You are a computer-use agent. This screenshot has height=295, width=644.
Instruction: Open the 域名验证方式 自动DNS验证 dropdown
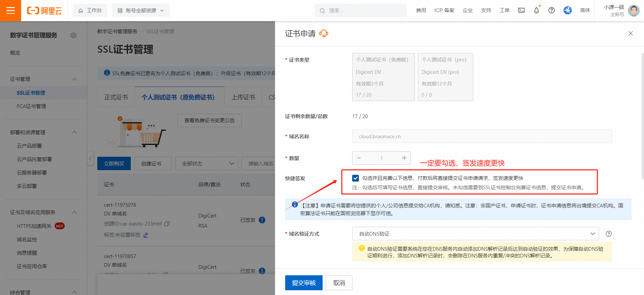click(x=475, y=234)
